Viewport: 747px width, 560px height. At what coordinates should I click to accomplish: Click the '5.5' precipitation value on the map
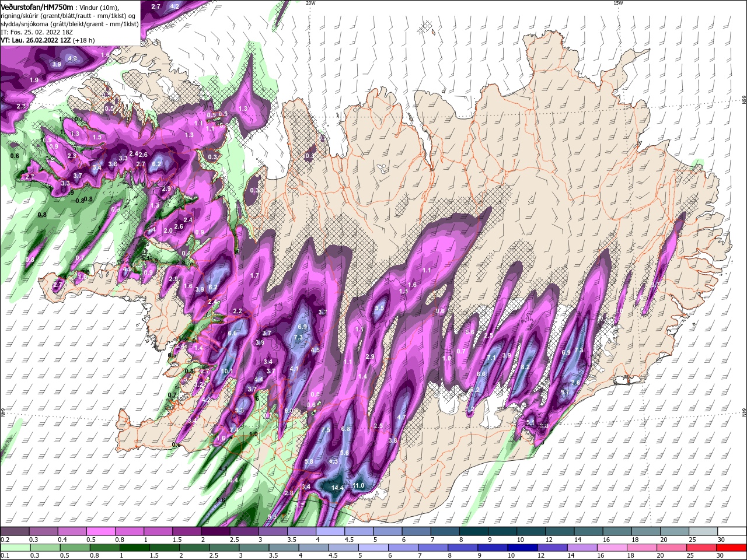tap(379, 308)
